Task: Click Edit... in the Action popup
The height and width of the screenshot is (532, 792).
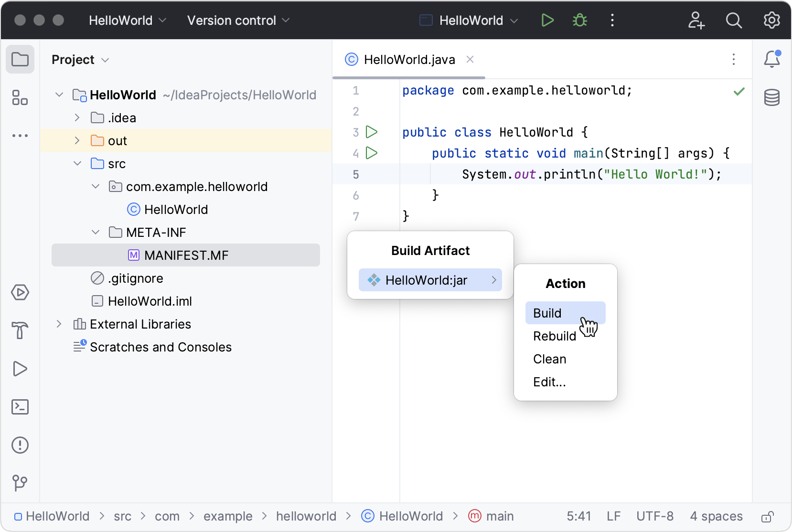Action: (549, 382)
